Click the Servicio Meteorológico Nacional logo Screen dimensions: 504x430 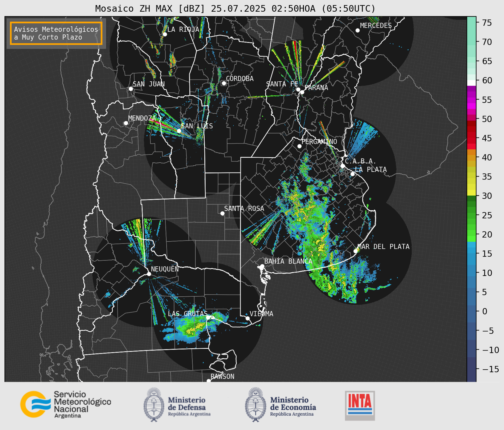click(x=66, y=404)
